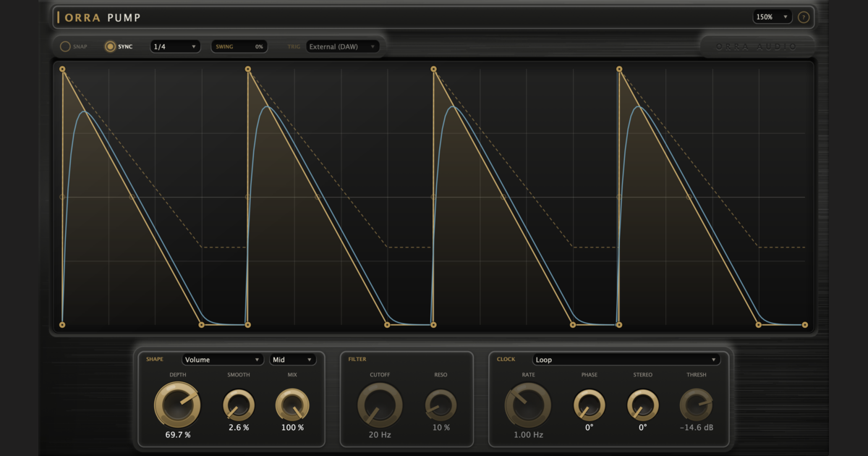Click the 20 Hz cutoff value
Screen dimensions: 868x456
(380, 435)
